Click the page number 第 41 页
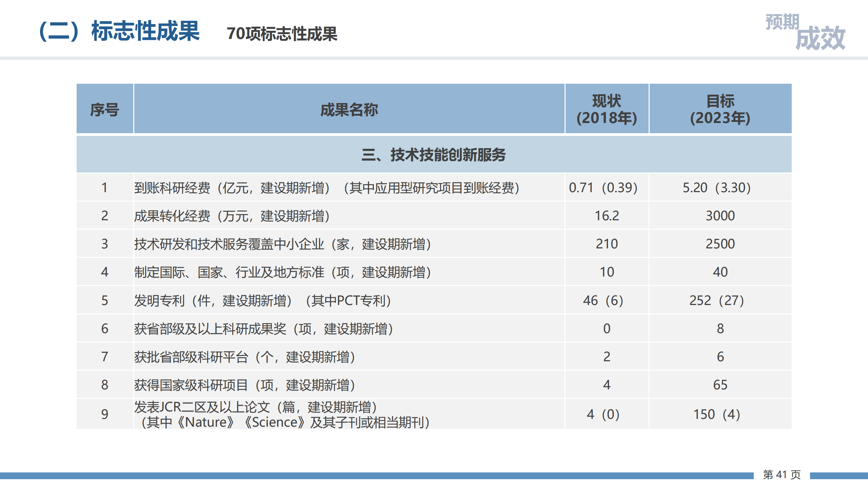The height and width of the screenshot is (488, 868). pyautogui.click(x=782, y=475)
